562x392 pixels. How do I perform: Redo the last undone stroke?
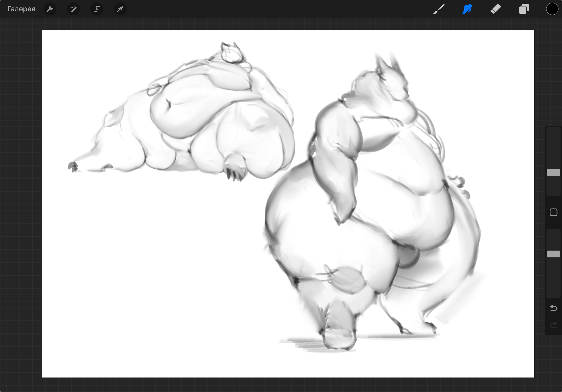tap(554, 325)
